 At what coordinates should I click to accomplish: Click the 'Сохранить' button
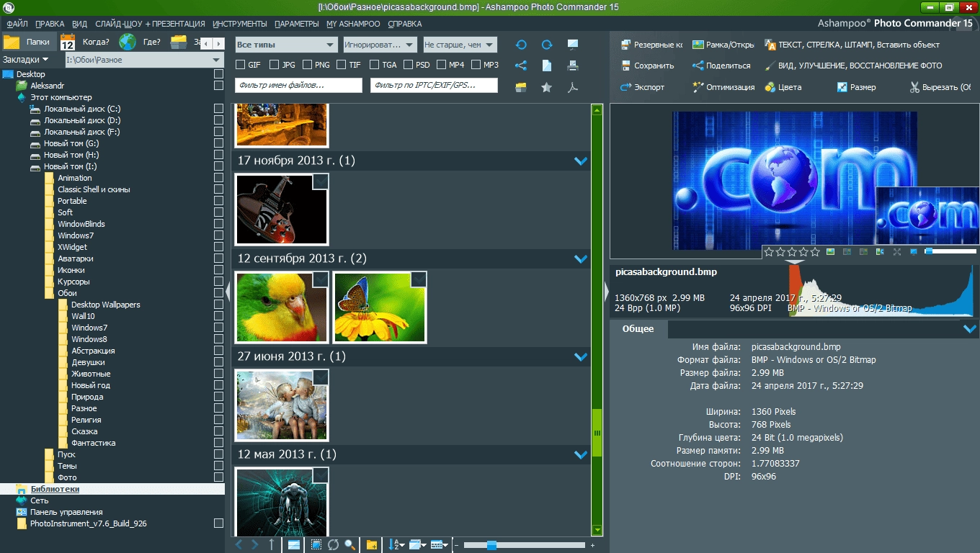pyautogui.click(x=648, y=66)
